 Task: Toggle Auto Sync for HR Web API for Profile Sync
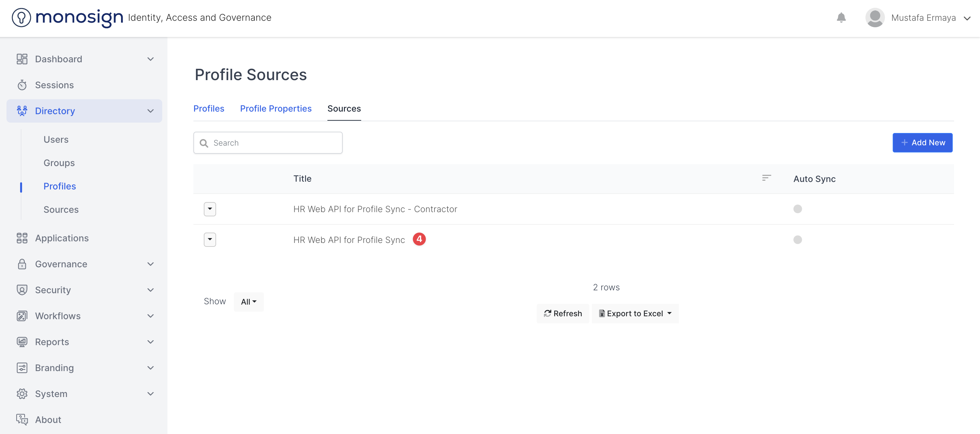pos(797,240)
